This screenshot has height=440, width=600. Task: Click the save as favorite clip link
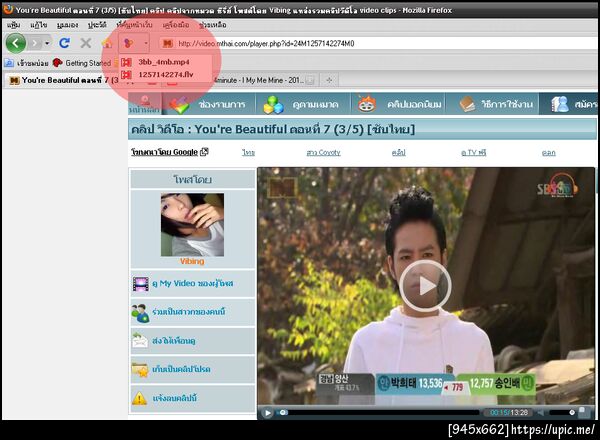coord(181,369)
